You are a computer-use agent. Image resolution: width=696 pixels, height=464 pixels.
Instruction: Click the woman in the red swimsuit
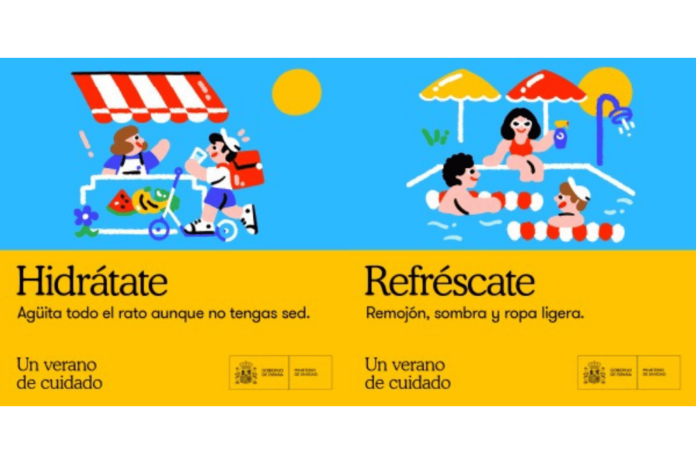click(x=518, y=144)
